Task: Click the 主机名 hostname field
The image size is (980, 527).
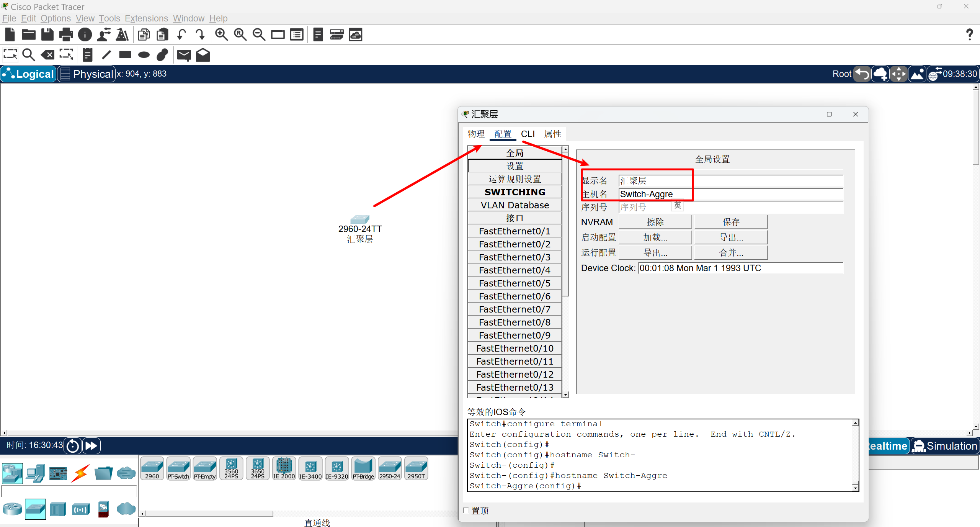Action: pos(731,194)
